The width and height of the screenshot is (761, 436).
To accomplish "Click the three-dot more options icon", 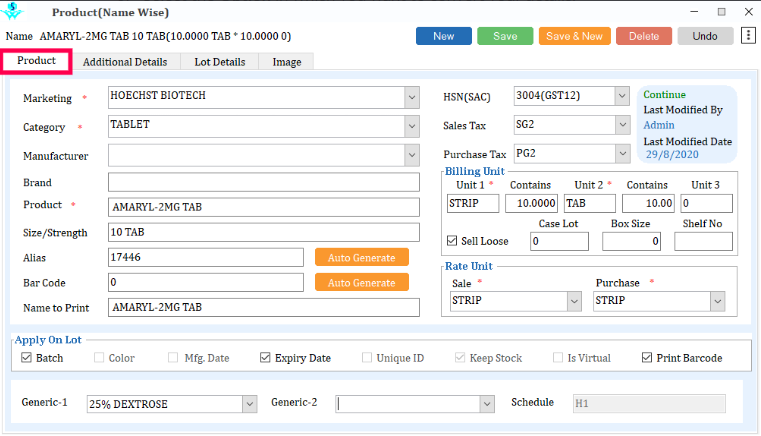I will [x=748, y=36].
